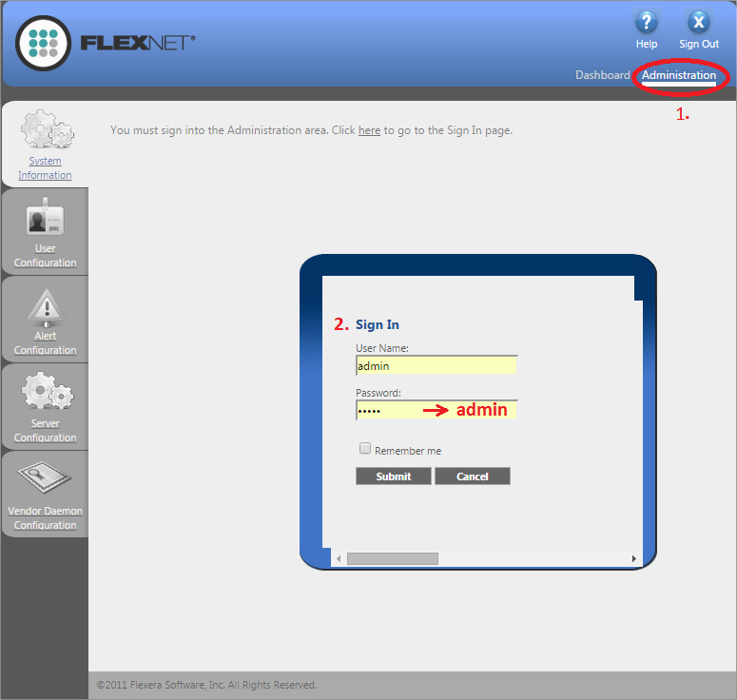
Task: Click the scrollbar right arrow
Action: 634,558
